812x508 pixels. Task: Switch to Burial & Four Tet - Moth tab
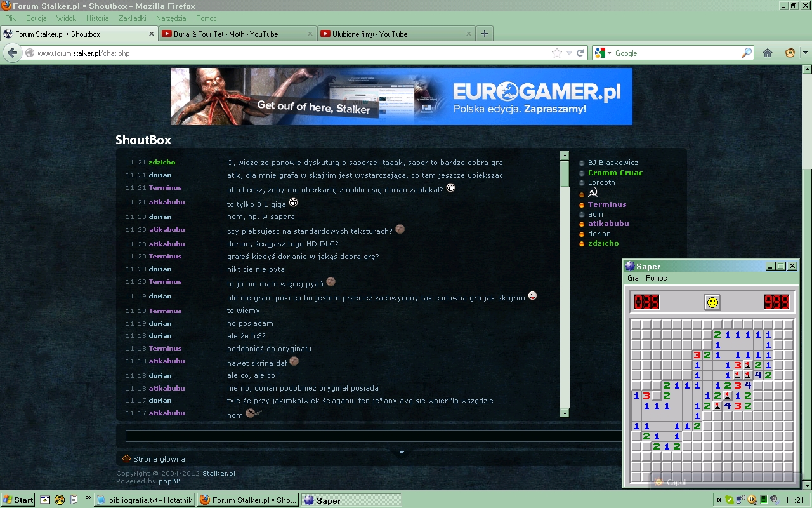pos(237,34)
